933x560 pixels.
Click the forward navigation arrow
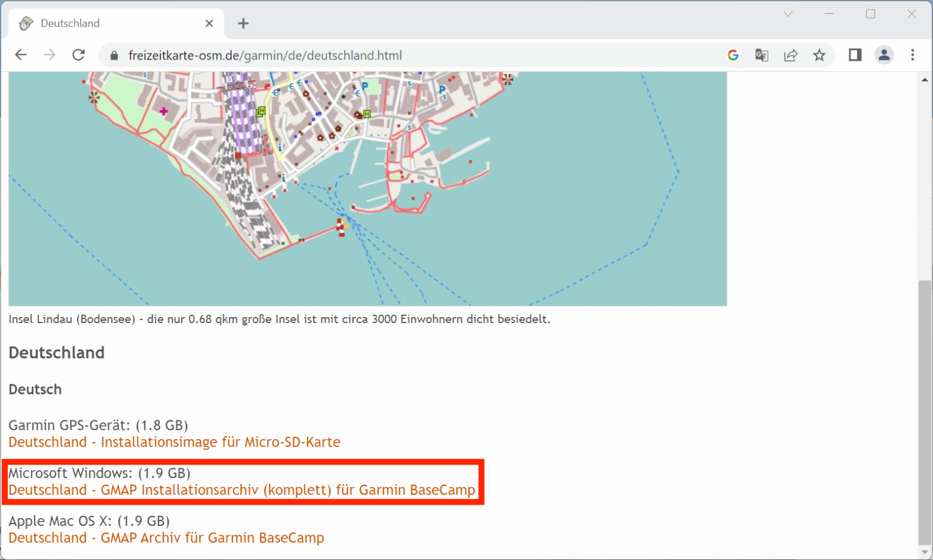(x=49, y=55)
